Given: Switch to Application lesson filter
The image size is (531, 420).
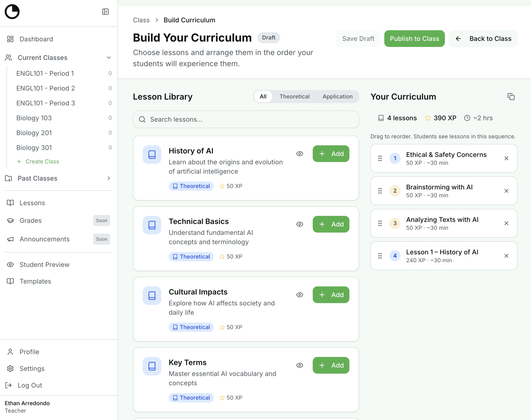Looking at the screenshot, I should click(x=337, y=97).
